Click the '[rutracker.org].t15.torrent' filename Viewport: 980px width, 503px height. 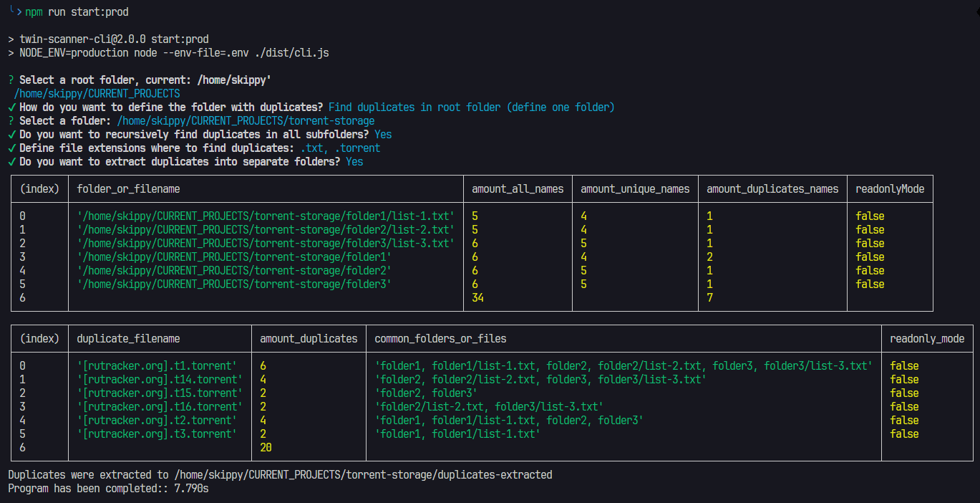160,393
